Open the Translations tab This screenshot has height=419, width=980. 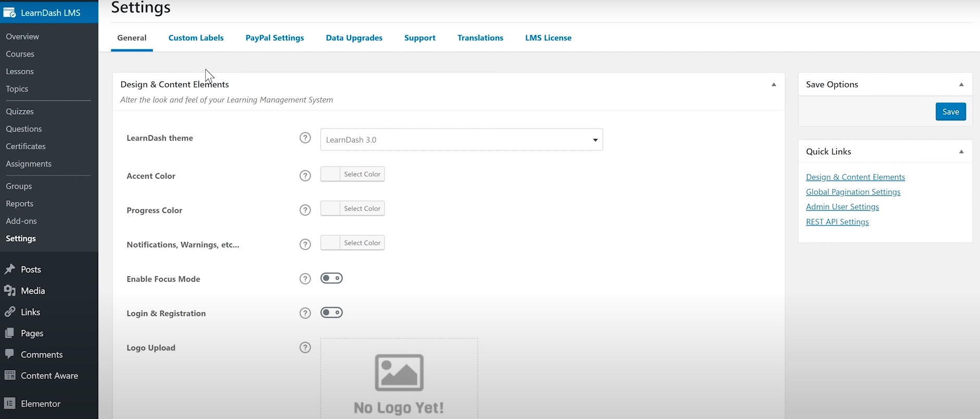[480, 37]
